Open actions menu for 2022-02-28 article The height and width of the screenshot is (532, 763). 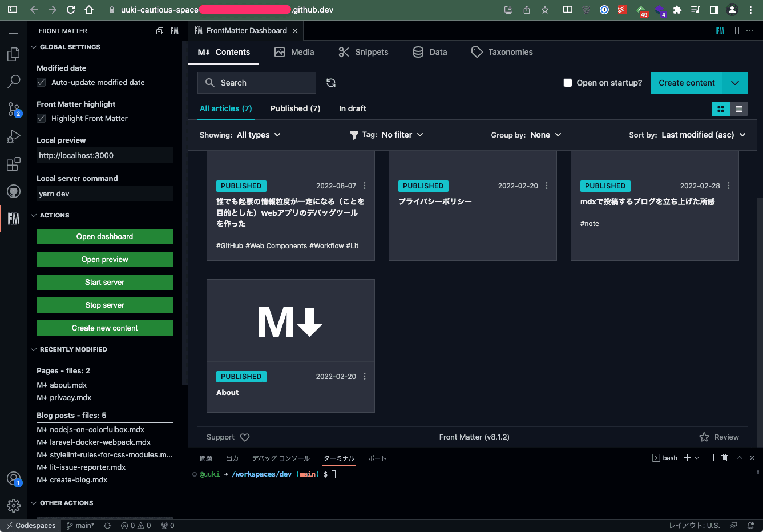[x=729, y=186]
